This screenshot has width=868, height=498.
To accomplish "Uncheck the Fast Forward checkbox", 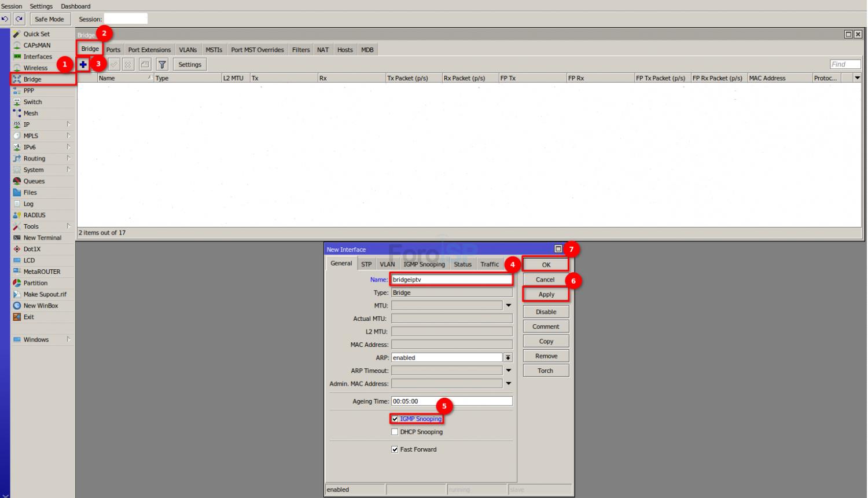I will point(395,449).
